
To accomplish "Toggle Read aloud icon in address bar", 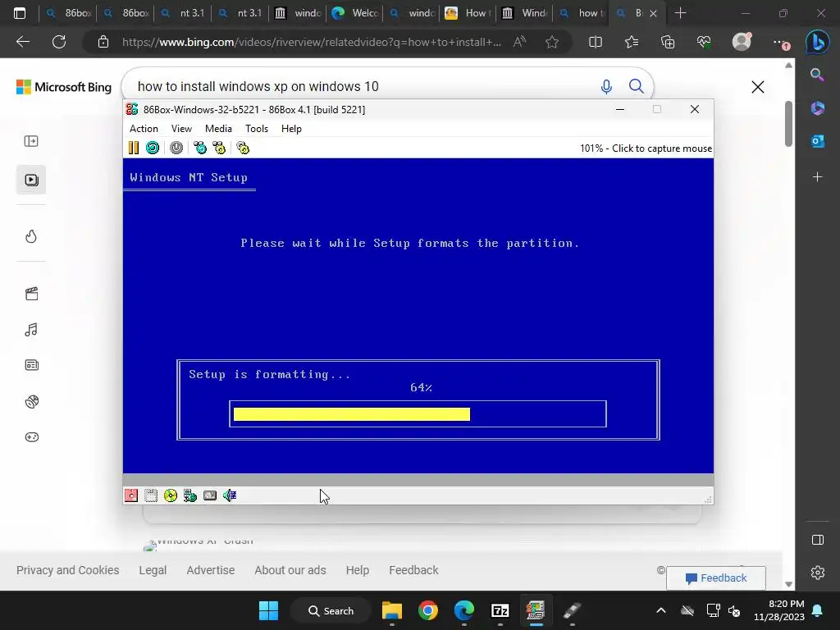I will tap(519, 42).
